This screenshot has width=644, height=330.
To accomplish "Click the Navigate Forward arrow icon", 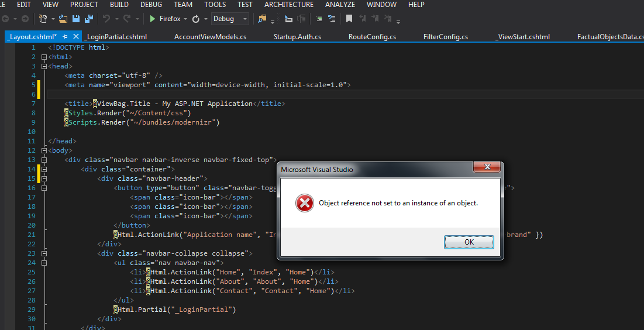I will (25, 19).
